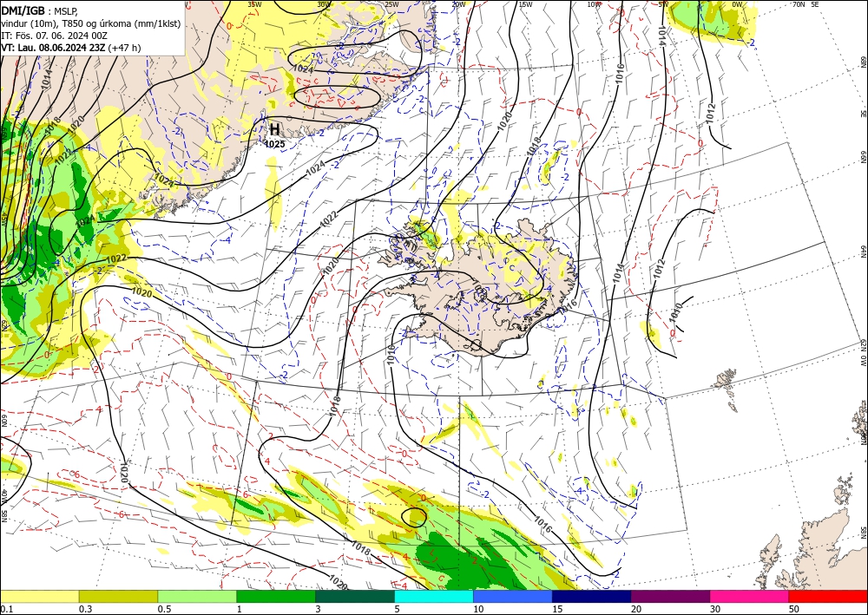Viewport: 868px width, 615px height.
Task: Click the light green 0.5 legend swatch
Action: point(197,596)
